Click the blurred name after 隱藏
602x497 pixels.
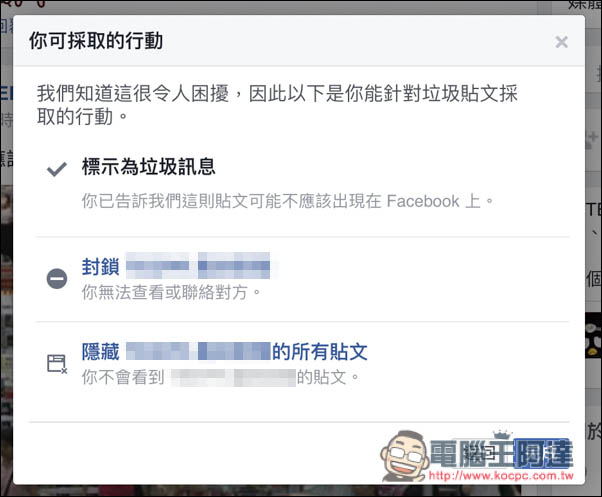coord(198,351)
